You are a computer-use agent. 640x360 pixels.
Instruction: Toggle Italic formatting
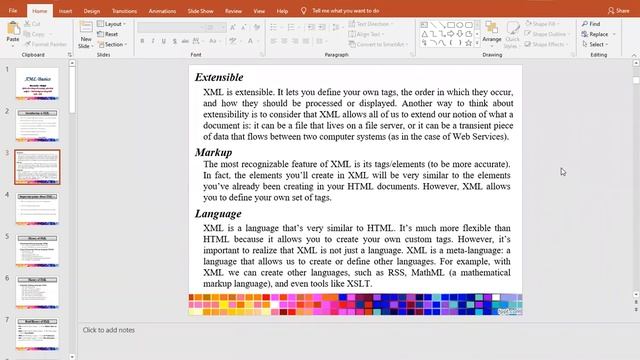point(153,41)
